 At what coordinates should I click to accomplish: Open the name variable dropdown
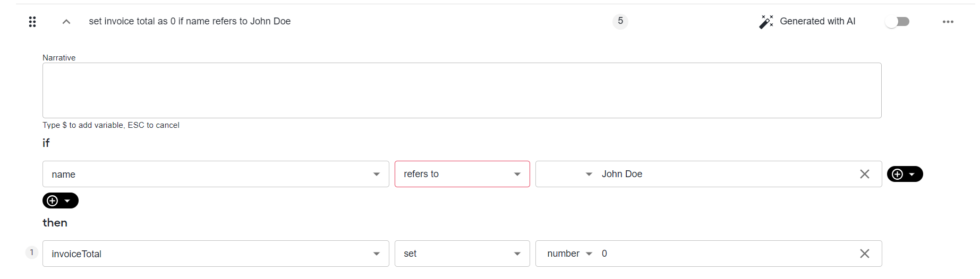tap(216, 174)
